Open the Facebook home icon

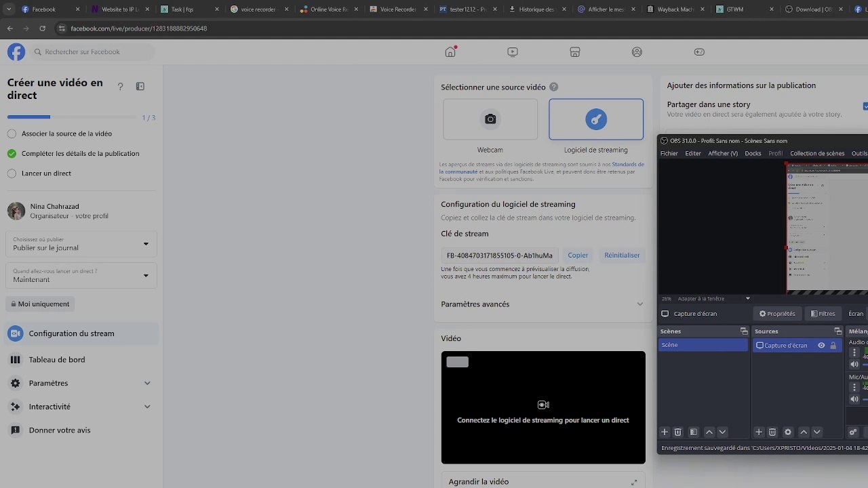pyautogui.click(x=450, y=52)
